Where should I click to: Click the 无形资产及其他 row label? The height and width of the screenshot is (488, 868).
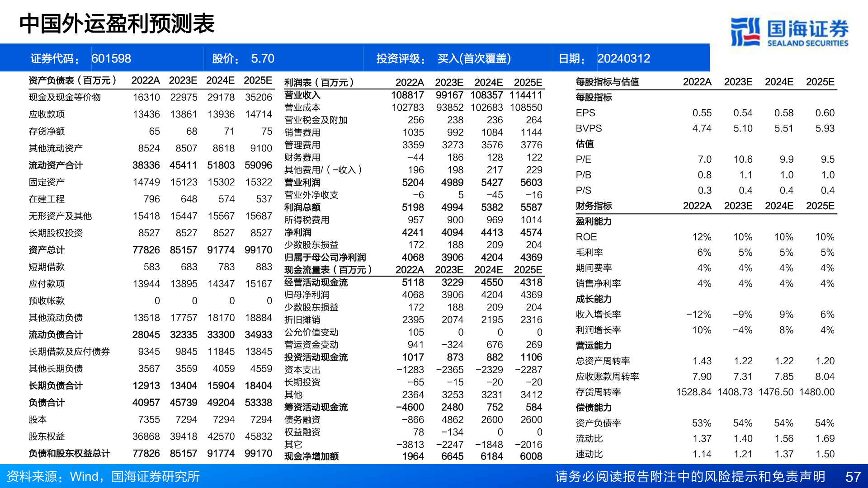click(x=60, y=216)
